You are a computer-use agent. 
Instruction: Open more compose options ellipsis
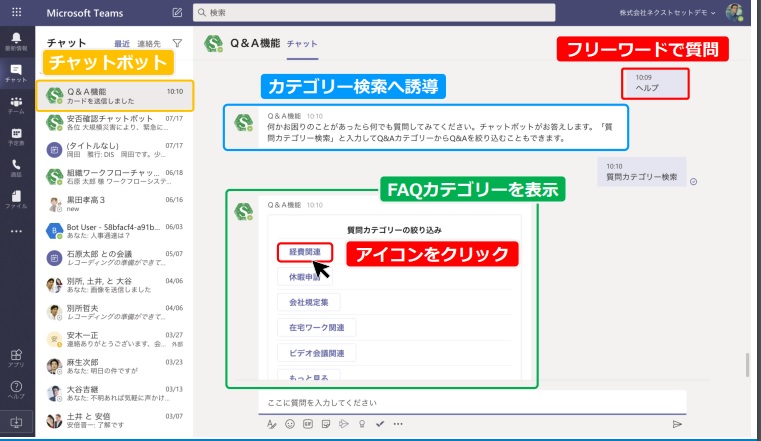click(398, 424)
